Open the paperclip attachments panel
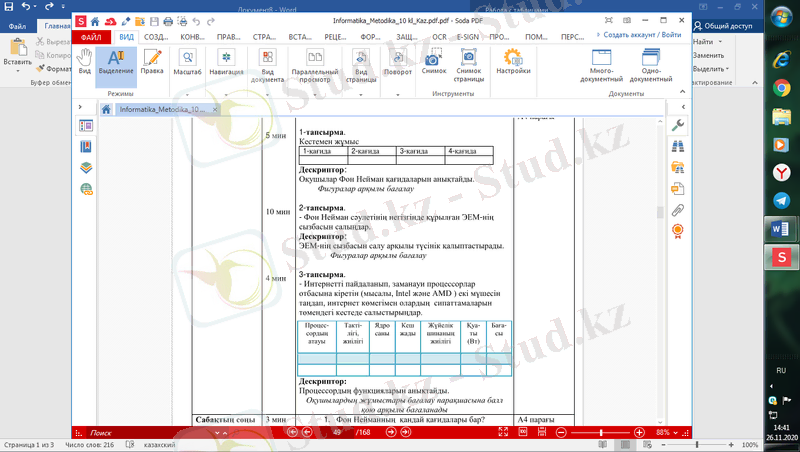This screenshot has height=452, width=800. click(678, 210)
